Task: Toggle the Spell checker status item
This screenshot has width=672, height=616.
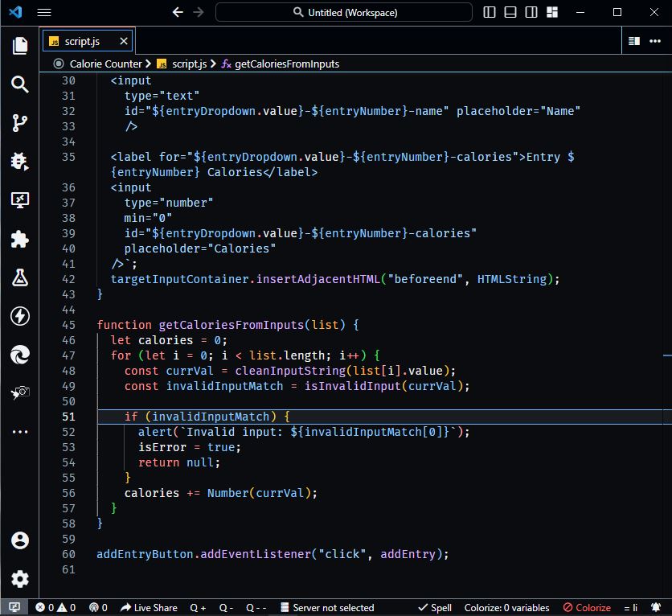Action: [x=435, y=607]
